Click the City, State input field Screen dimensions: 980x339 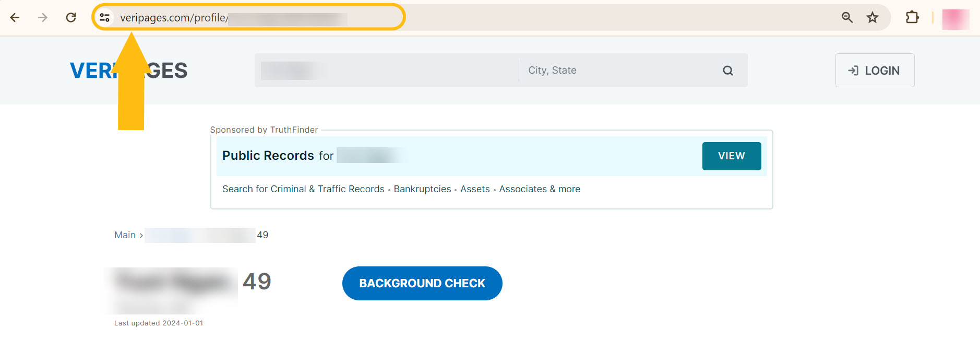616,71
